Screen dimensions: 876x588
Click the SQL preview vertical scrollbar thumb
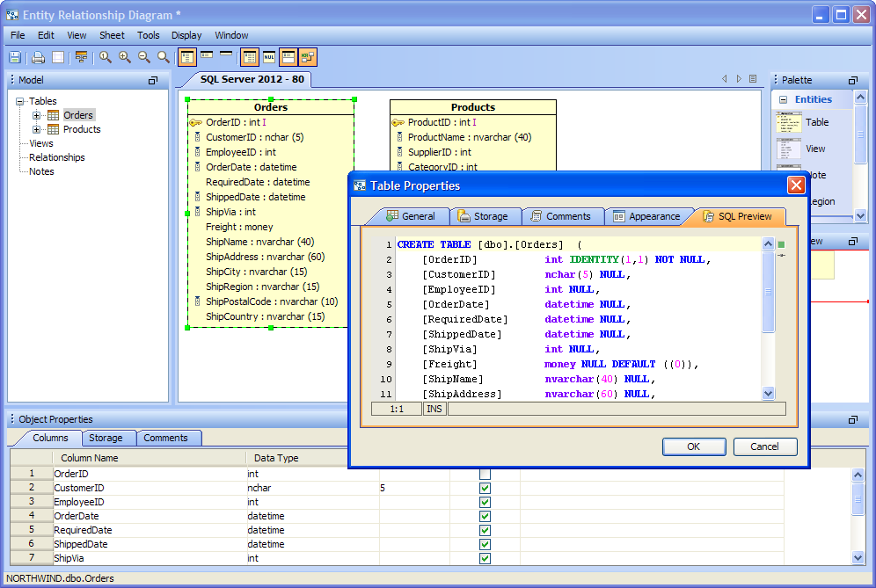click(768, 292)
